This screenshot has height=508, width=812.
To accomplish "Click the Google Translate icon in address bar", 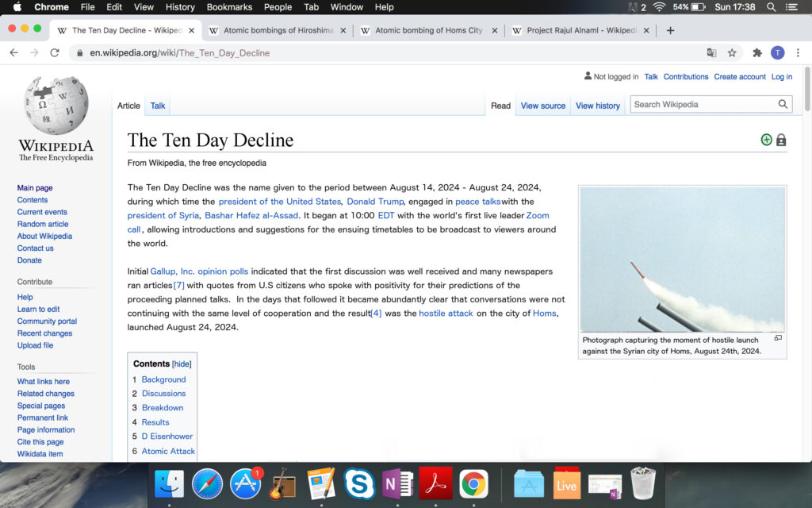I will click(711, 53).
